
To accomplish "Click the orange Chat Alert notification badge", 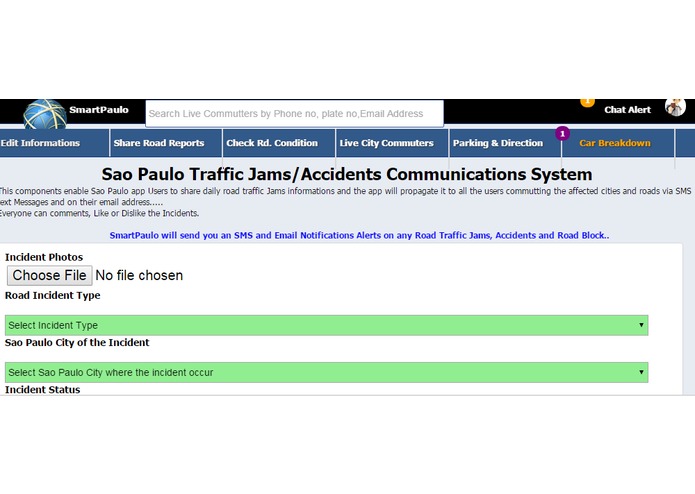I will (x=587, y=102).
